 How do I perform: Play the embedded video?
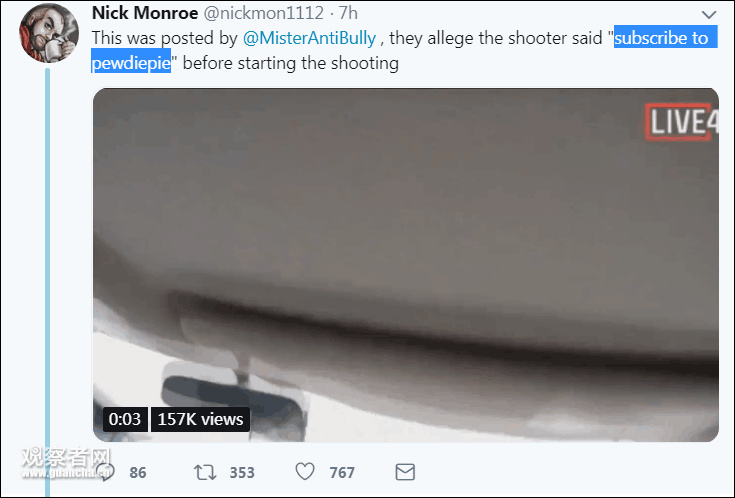click(405, 265)
